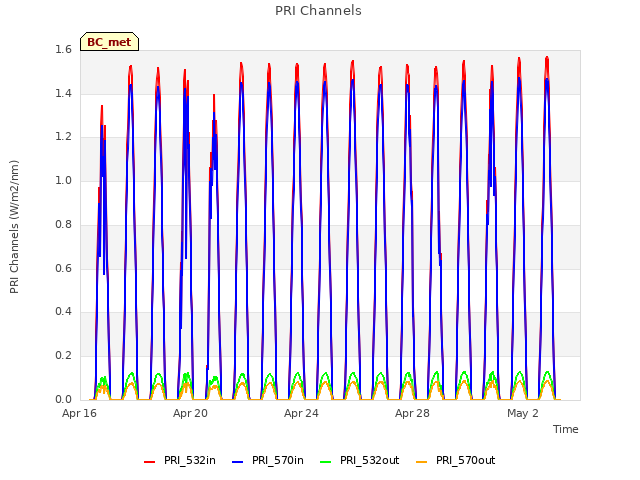Toggle the PRI_532out legend entry
640x480 pixels.
tap(360, 460)
